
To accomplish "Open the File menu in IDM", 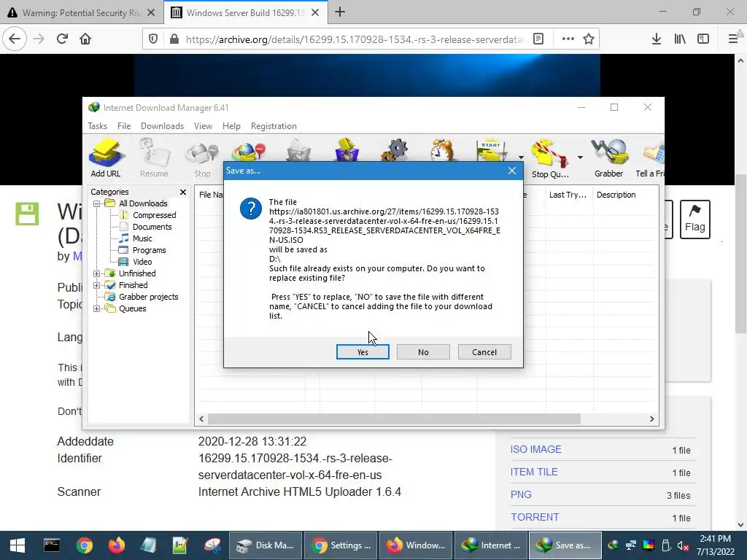I will point(124,126).
